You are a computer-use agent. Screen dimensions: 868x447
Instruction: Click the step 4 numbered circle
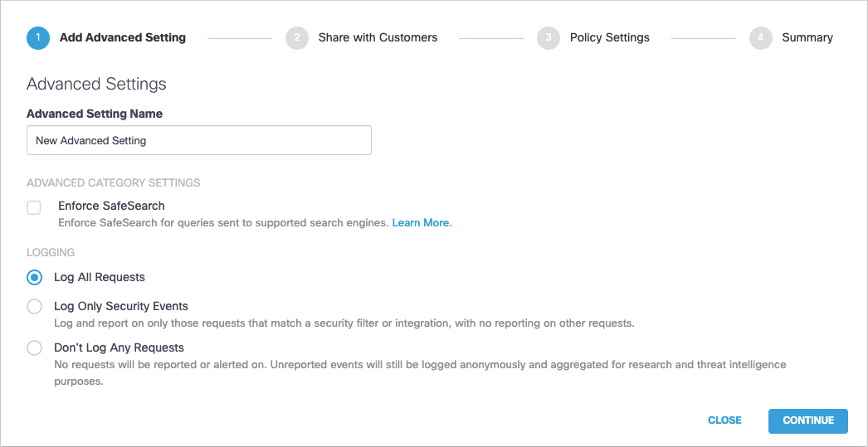tap(760, 38)
